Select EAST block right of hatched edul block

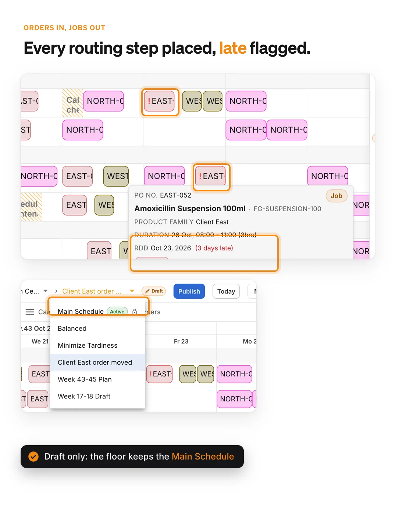click(x=75, y=205)
